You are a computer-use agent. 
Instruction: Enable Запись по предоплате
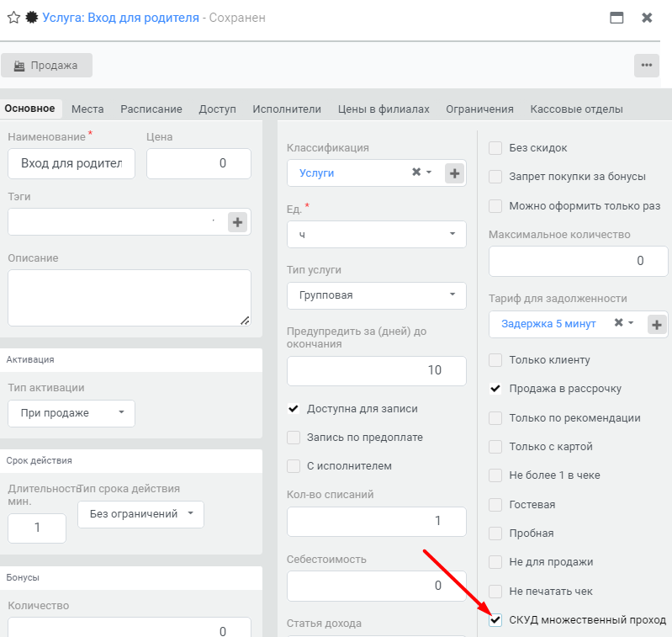pos(294,438)
